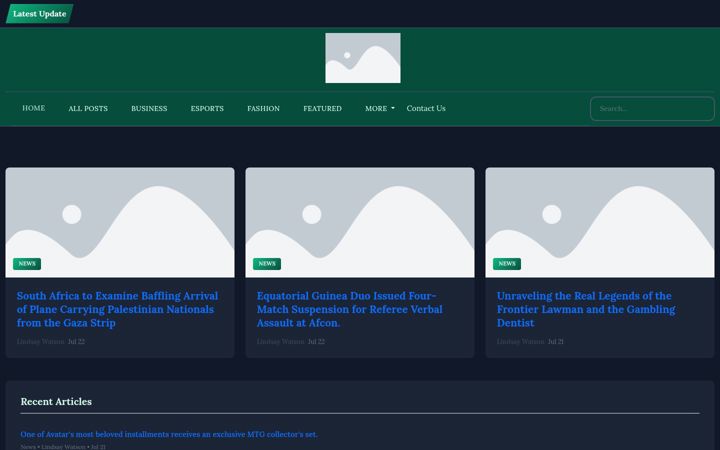
Task: Click Lindsay Watson author on Frontier Lawman card
Action: (x=521, y=342)
